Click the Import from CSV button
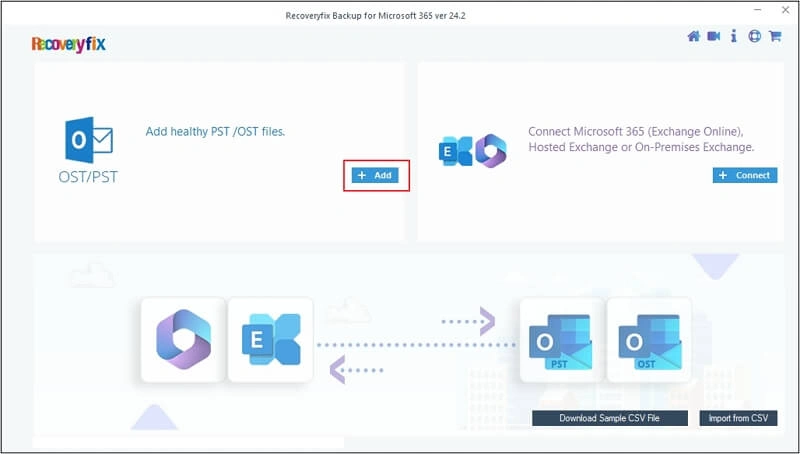Screen dimensions: 800x454 tap(738, 418)
